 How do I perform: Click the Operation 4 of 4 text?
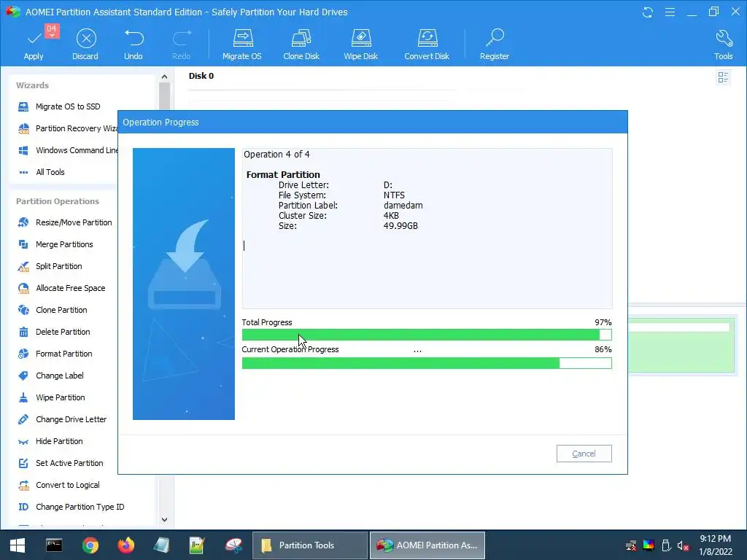276,155
